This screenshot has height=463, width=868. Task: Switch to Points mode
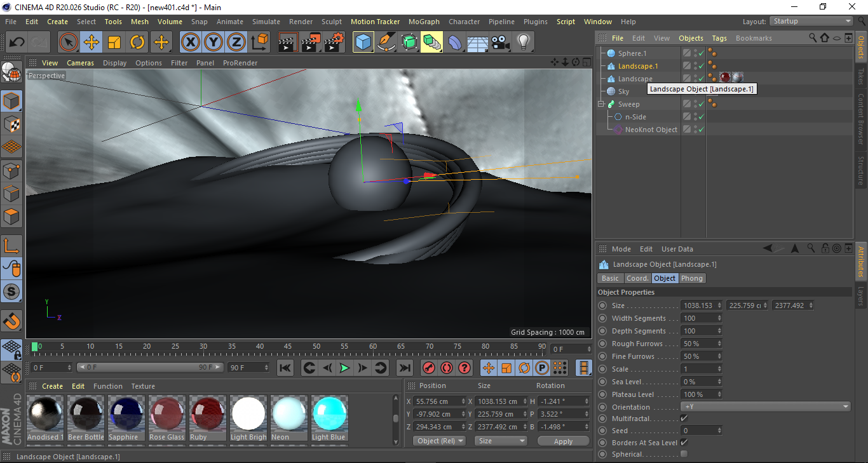[12, 170]
